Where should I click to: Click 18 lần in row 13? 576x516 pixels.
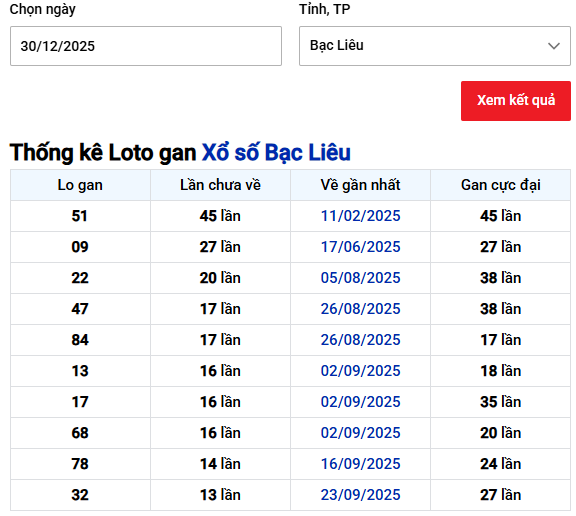pos(501,371)
